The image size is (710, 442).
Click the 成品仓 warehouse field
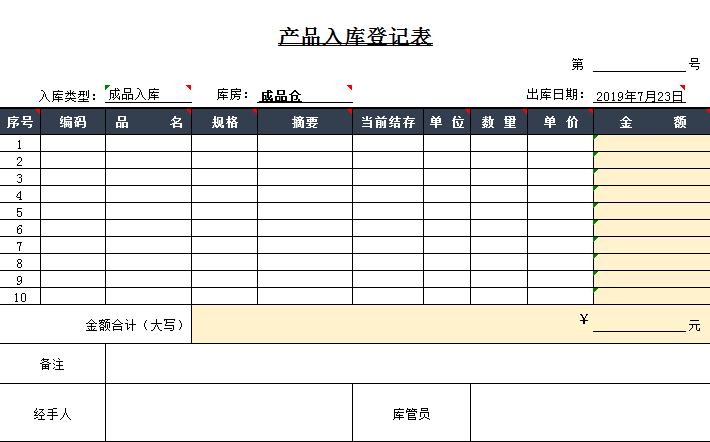pyautogui.click(x=304, y=96)
